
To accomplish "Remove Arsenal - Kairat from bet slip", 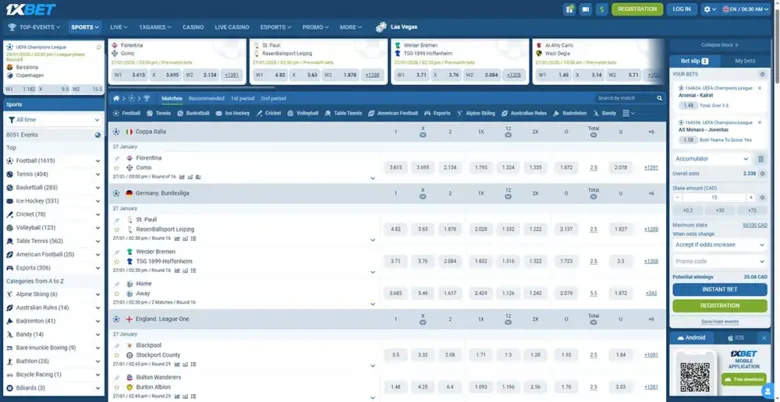I will tap(760, 88).
